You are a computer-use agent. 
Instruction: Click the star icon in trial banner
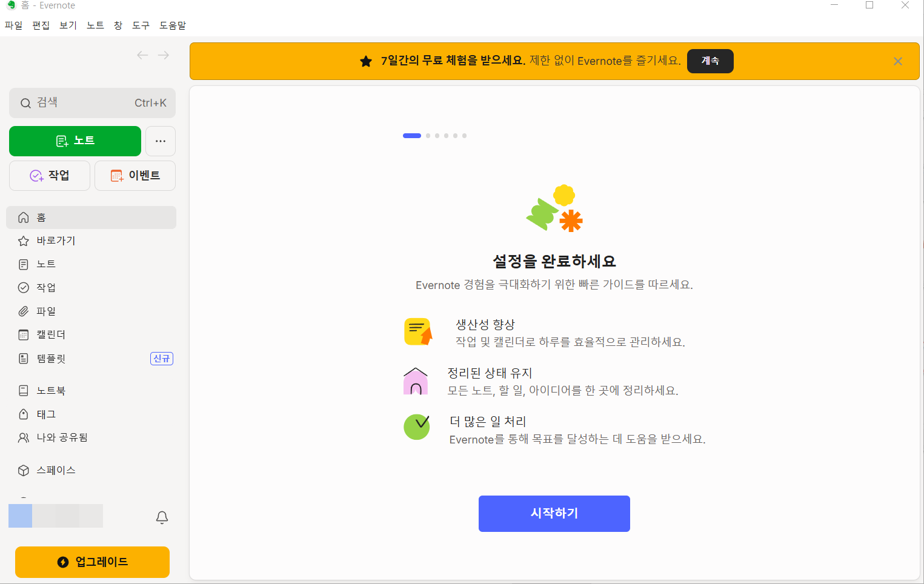[x=366, y=61]
